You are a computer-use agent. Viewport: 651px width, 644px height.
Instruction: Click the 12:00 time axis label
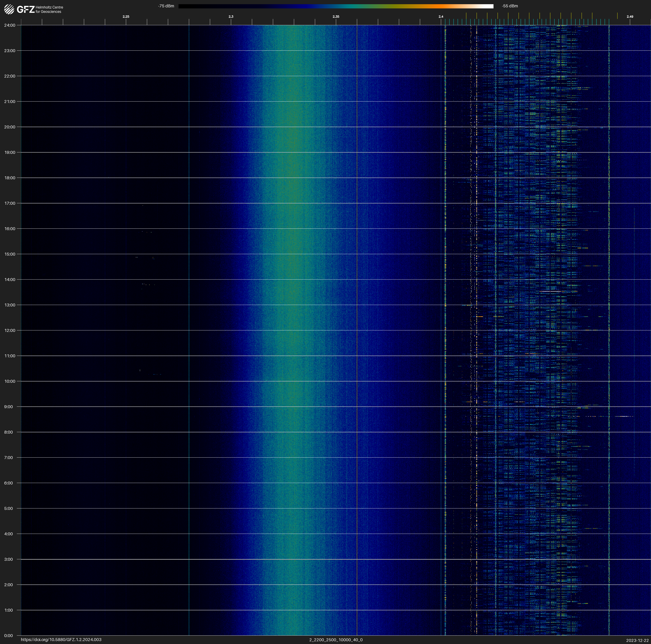click(x=9, y=330)
